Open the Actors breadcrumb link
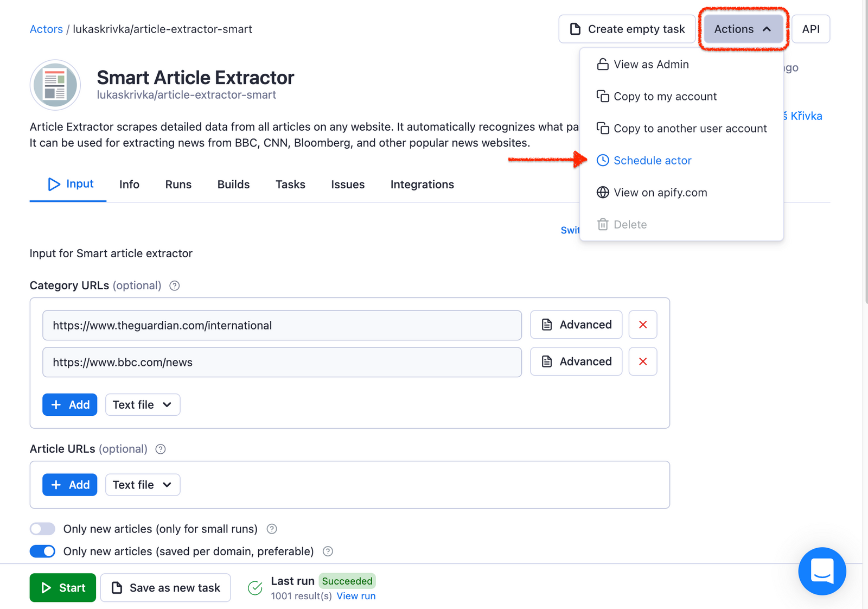 pos(46,29)
